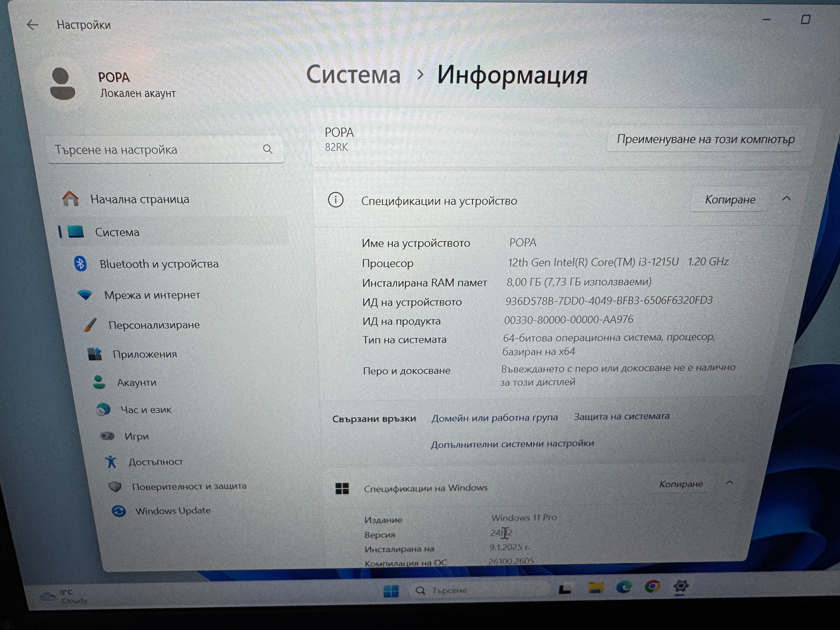
Task: Click the Час и език clock icon
Action: coord(103,410)
